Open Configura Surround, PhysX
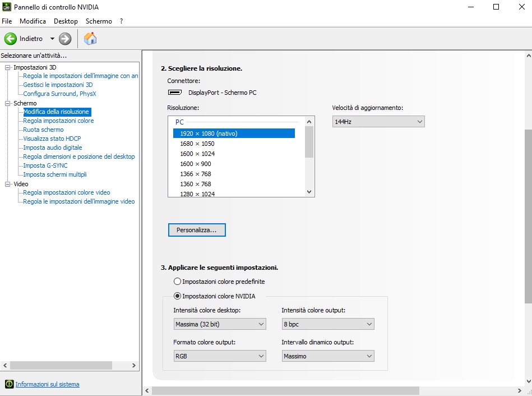 pyautogui.click(x=59, y=94)
